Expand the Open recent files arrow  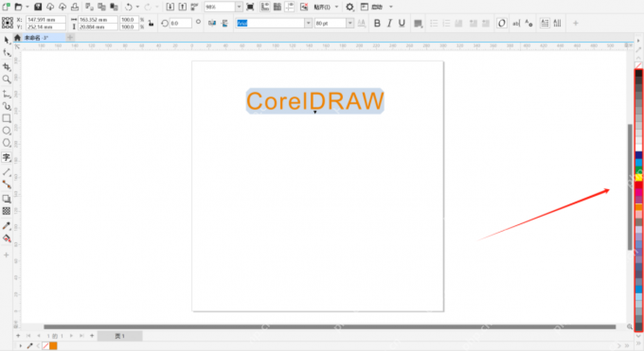tap(27, 7)
